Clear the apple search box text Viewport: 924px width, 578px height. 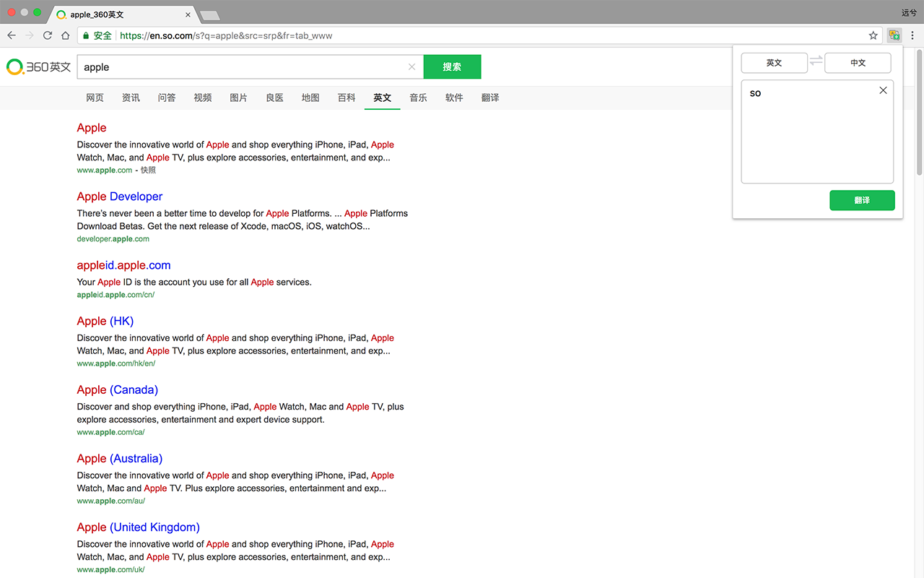click(412, 67)
